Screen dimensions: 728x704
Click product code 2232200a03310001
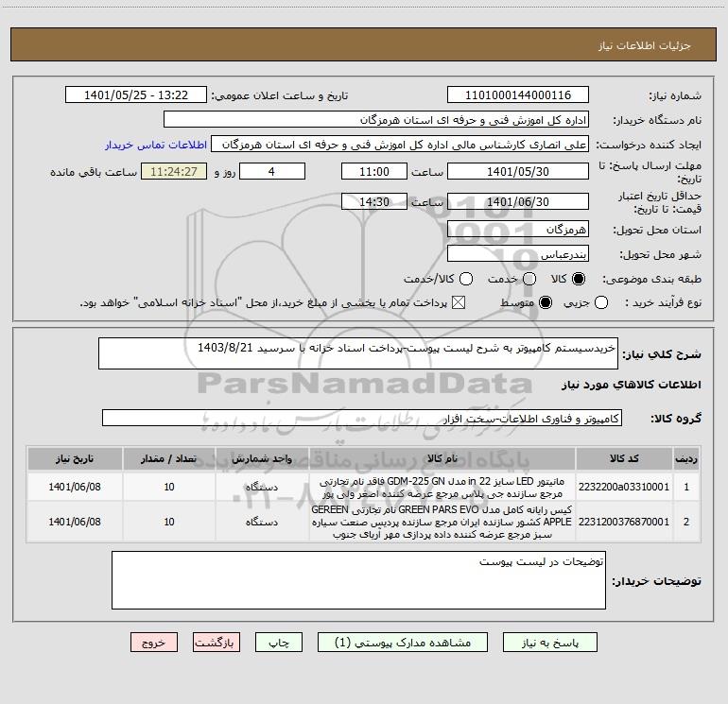pyautogui.click(x=624, y=487)
